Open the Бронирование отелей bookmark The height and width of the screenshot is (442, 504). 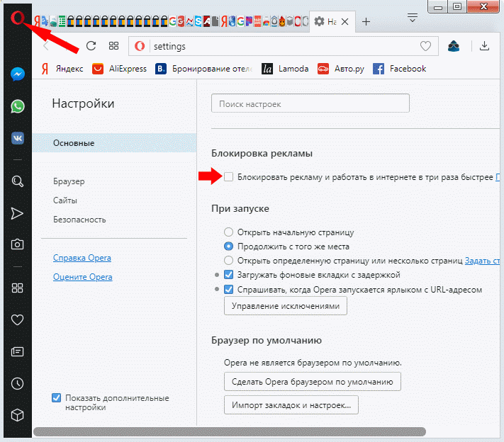tap(204, 69)
